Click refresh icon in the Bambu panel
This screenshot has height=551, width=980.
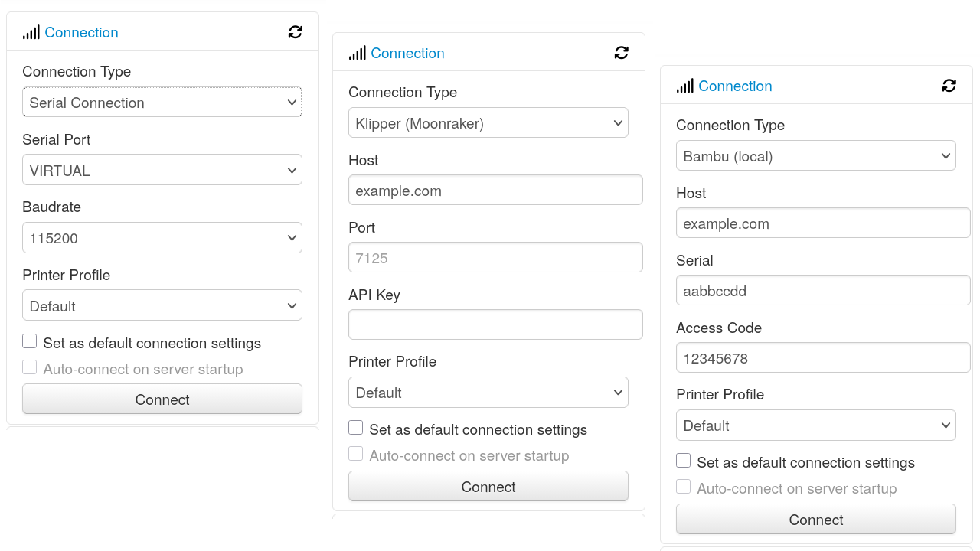[x=949, y=86]
